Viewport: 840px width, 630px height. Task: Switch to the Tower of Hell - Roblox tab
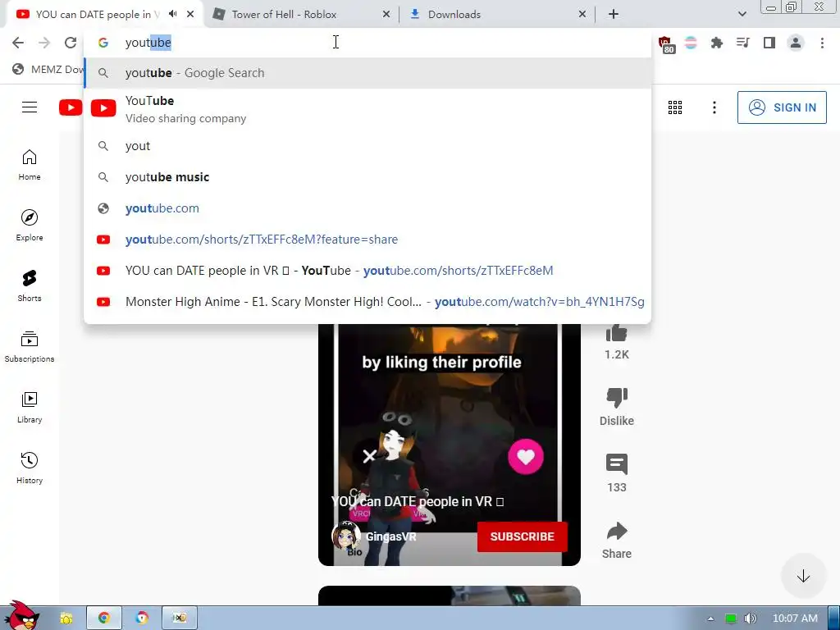(284, 15)
